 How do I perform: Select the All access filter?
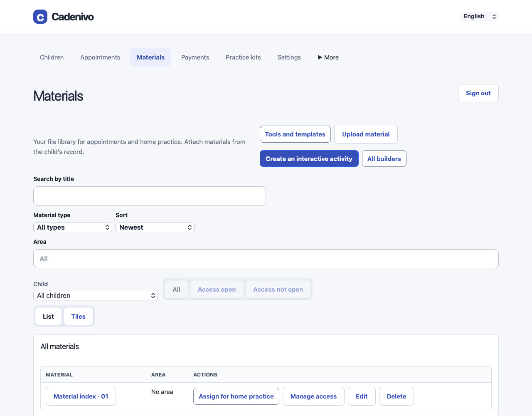pyautogui.click(x=177, y=290)
